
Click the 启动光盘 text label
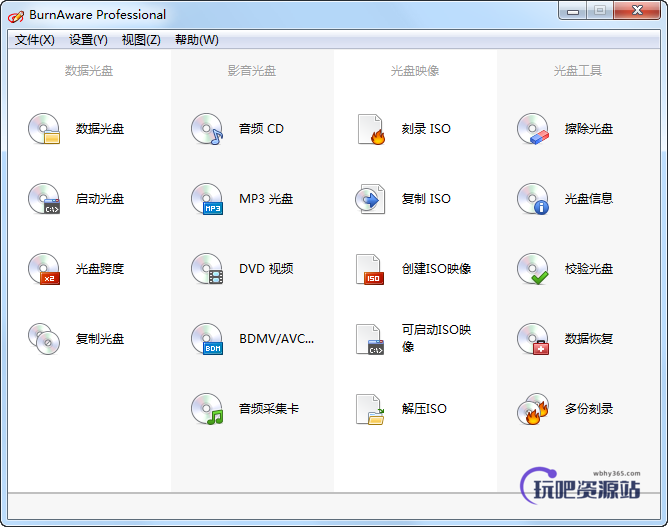[x=100, y=199]
